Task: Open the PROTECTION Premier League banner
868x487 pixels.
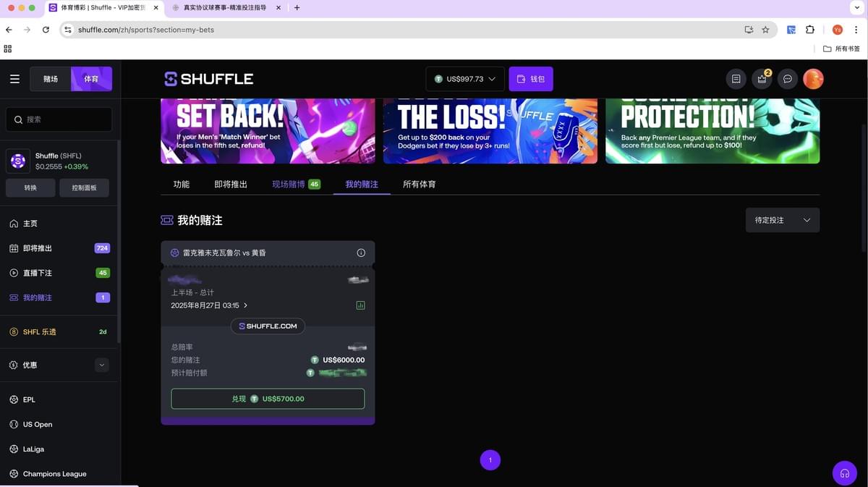Action: pos(712,131)
